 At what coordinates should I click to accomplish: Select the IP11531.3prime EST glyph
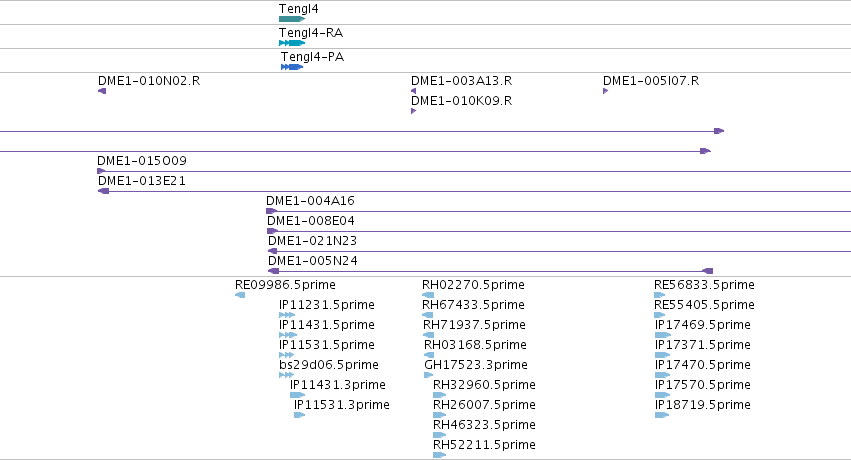tap(300, 415)
